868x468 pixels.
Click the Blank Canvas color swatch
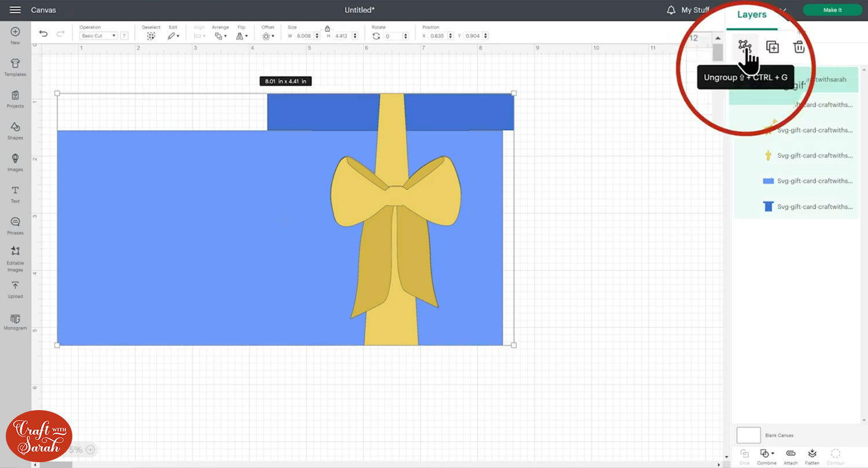pos(748,435)
